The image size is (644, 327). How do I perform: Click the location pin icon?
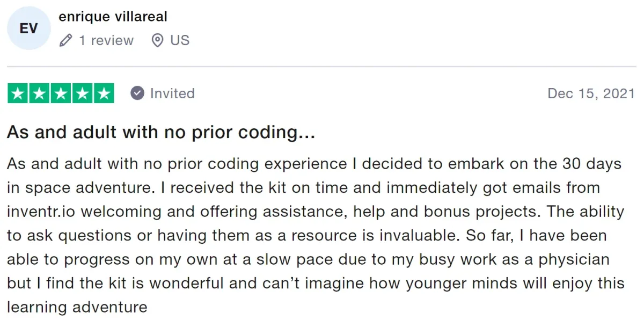157,40
